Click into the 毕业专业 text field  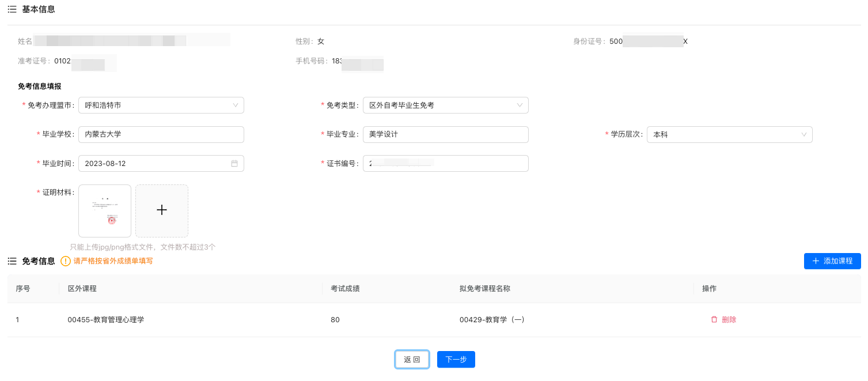click(445, 135)
